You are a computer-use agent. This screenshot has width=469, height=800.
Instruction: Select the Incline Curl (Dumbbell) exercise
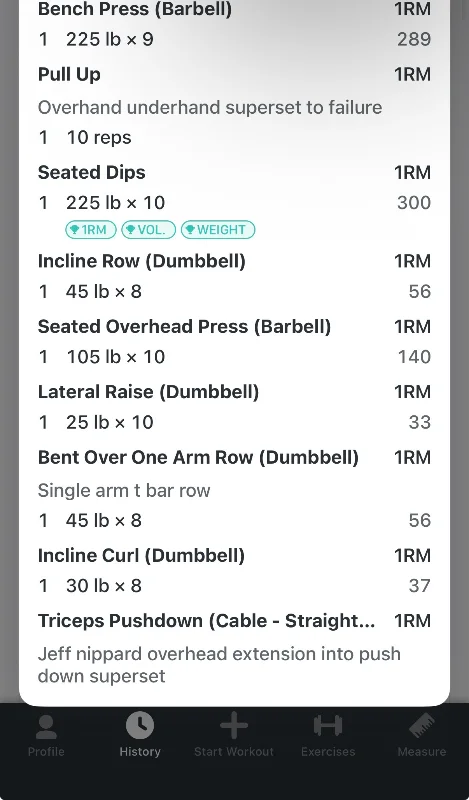pyautogui.click(x=141, y=555)
